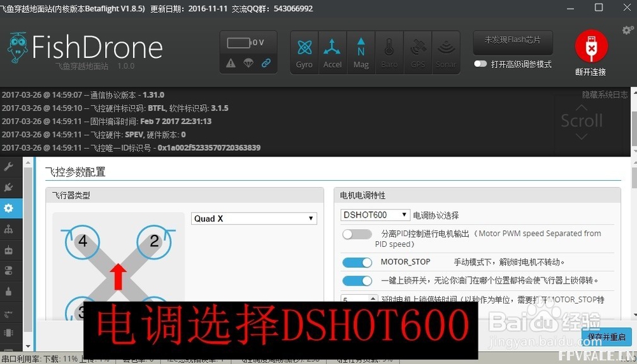637x364 pixels.
Task: Click log line 飞控硬件标识码: BTFL
Action: [115, 108]
